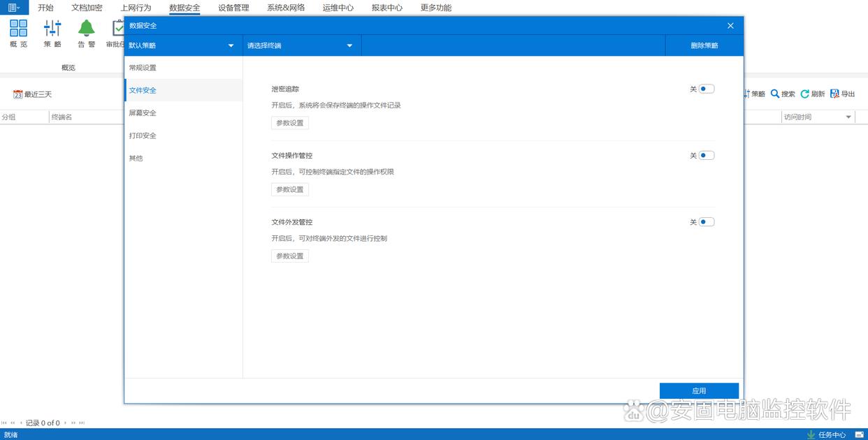Open 任务中心 in the status bar
The width and height of the screenshot is (868, 440).
coord(825,434)
